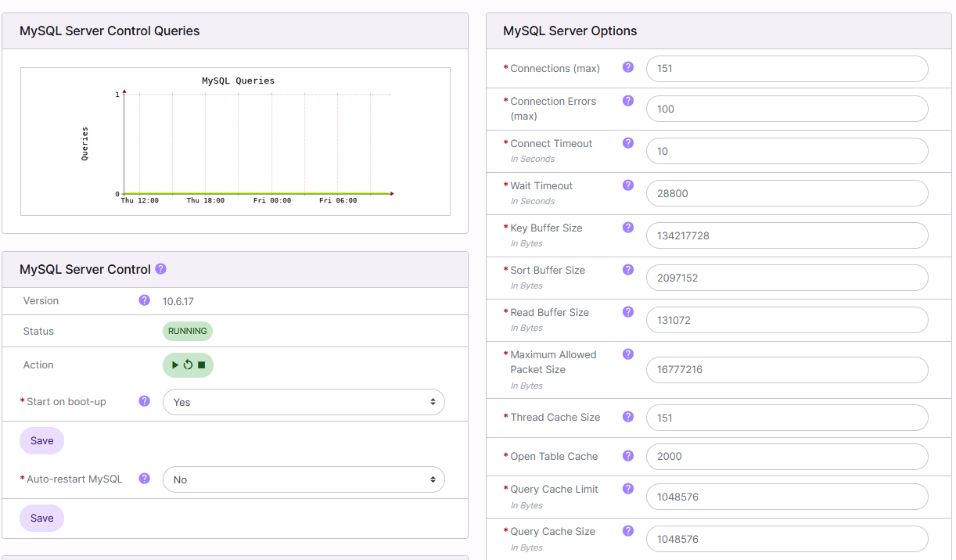The width and height of the screenshot is (956, 560).
Task: Click help icon next to Version
Action: (144, 300)
